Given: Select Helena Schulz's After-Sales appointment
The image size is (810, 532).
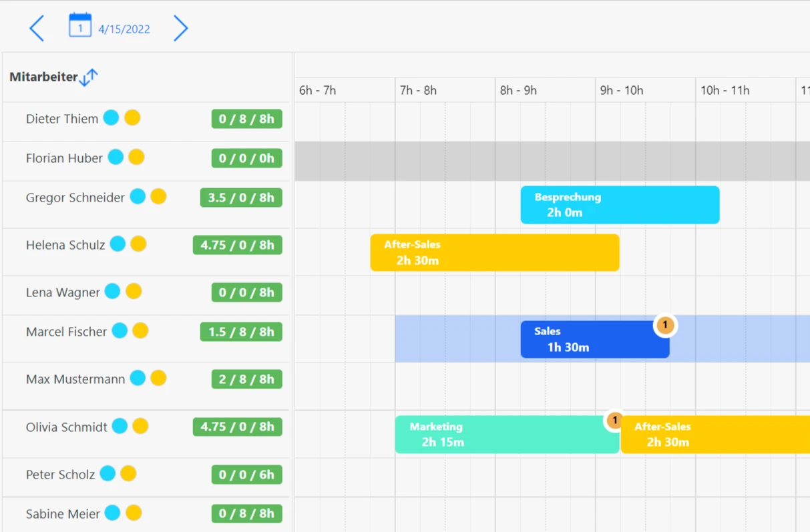Looking at the screenshot, I should (494, 252).
